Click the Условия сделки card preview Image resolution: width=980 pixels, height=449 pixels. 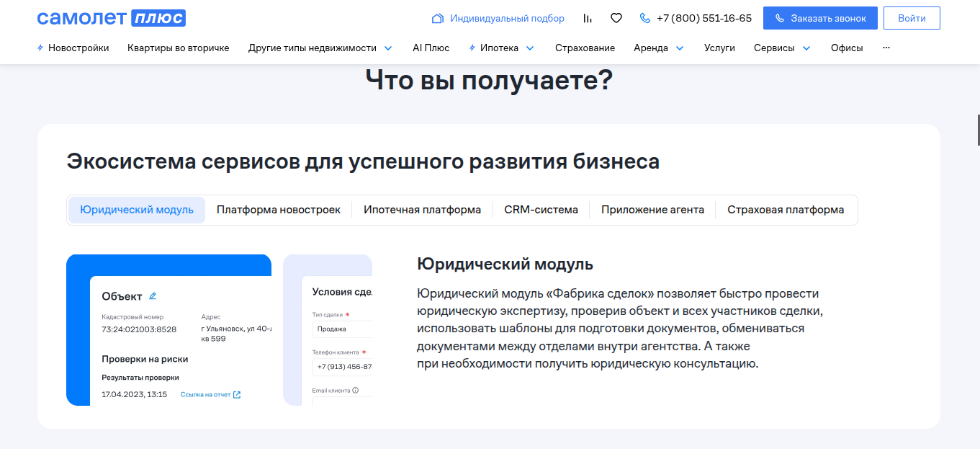pyautogui.click(x=328, y=330)
